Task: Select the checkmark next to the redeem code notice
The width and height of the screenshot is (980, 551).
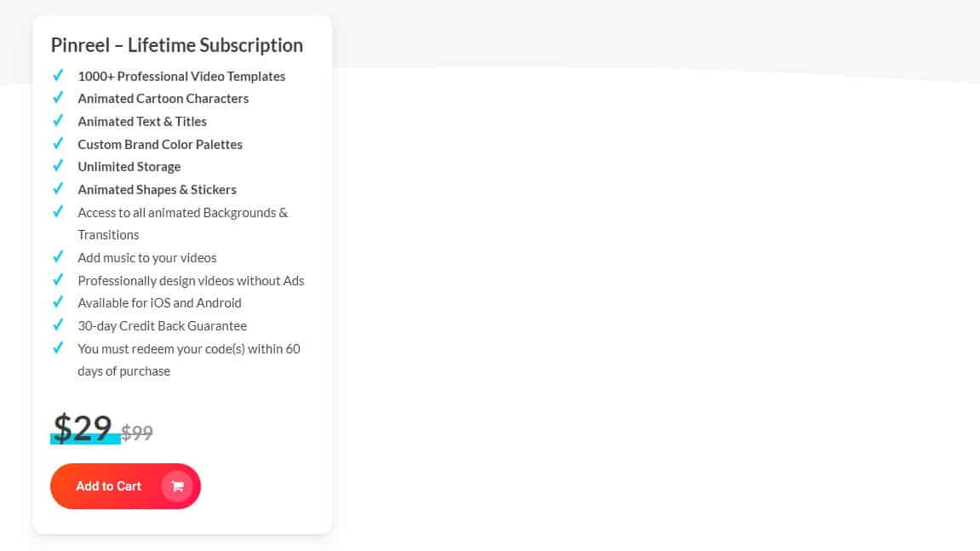Action: (58, 347)
